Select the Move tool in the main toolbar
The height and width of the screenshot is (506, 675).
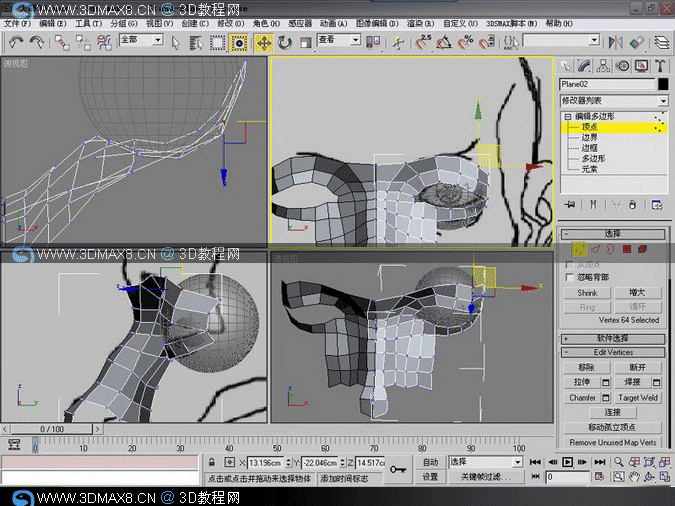[x=264, y=42]
